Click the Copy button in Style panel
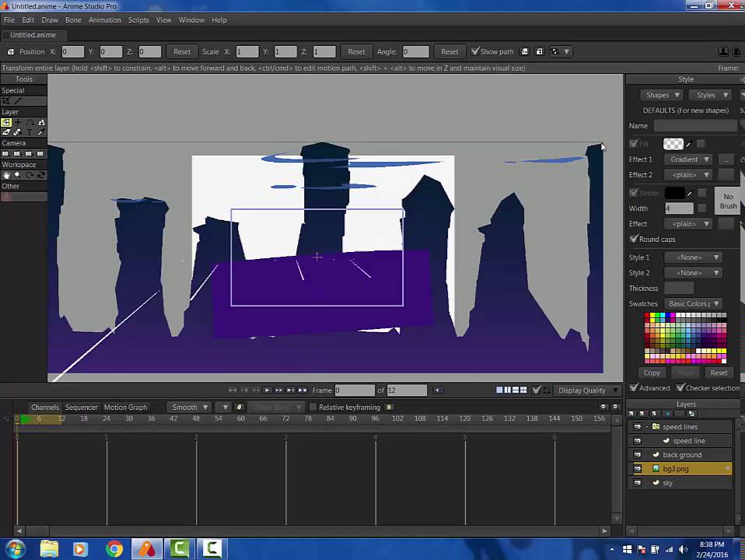745x560 pixels. [x=652, y=373]
